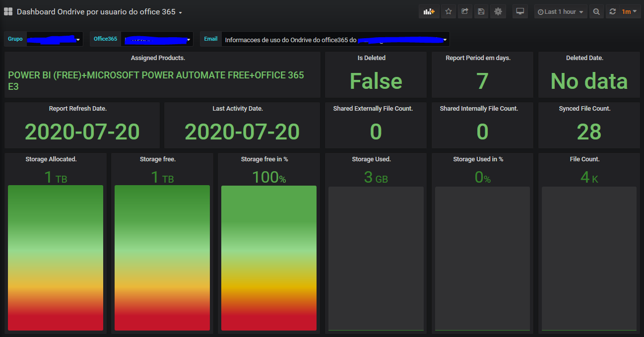Click the Synced File Count title

tap(584, 109)
